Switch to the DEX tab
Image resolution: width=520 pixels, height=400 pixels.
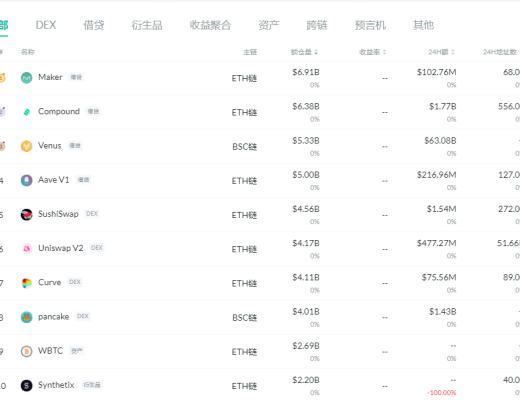46,25
